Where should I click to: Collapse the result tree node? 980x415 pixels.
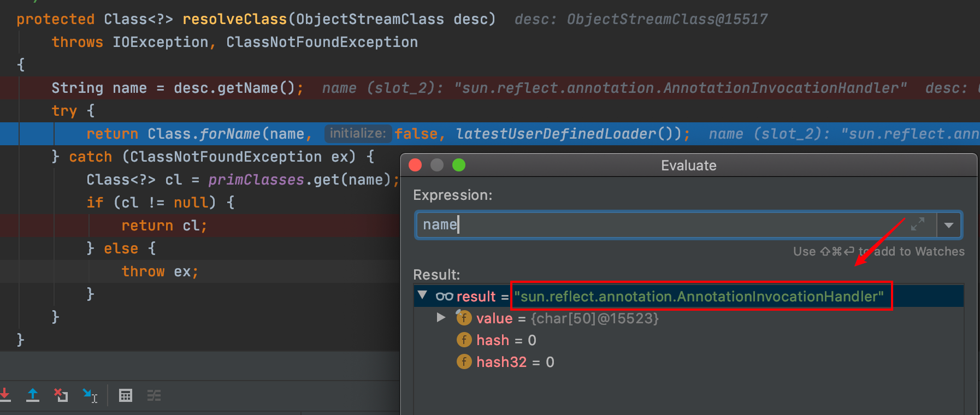422,295
